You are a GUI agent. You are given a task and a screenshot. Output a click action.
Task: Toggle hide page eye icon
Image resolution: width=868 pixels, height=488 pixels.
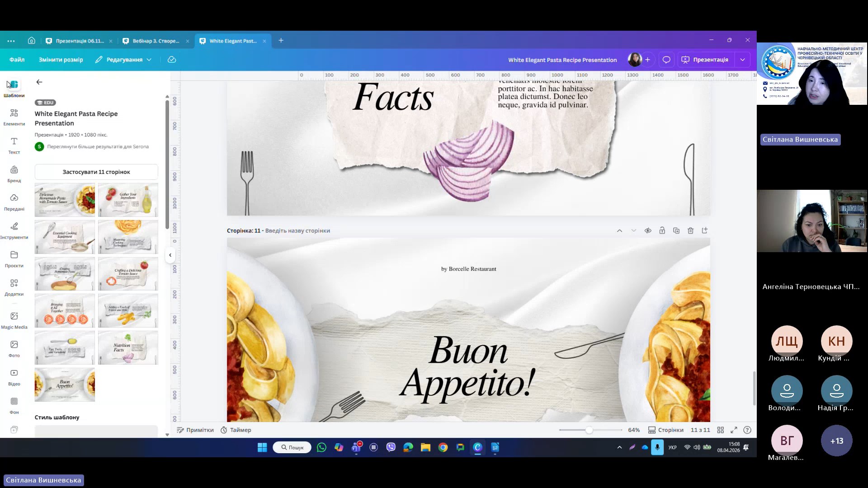click(x=648, y=230)
